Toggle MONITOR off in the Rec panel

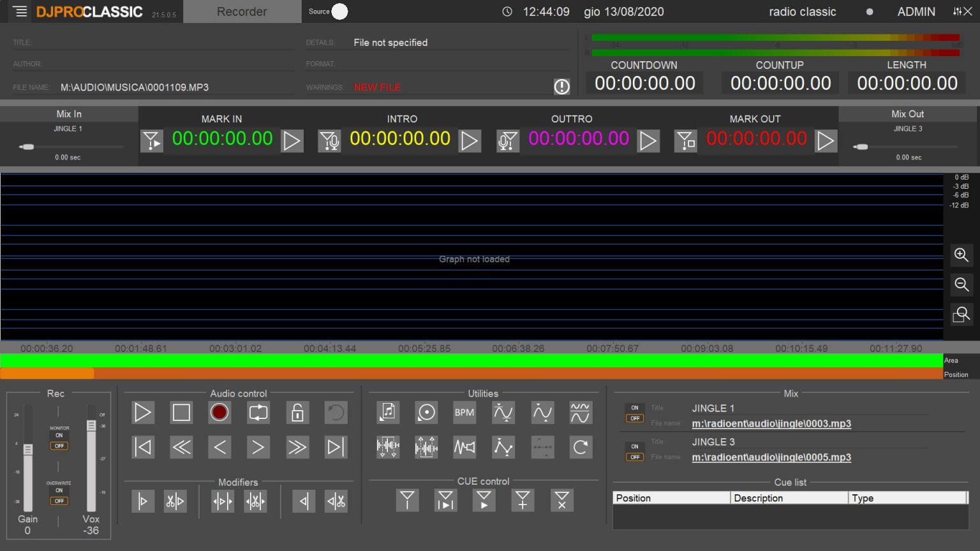coord(59,445)
